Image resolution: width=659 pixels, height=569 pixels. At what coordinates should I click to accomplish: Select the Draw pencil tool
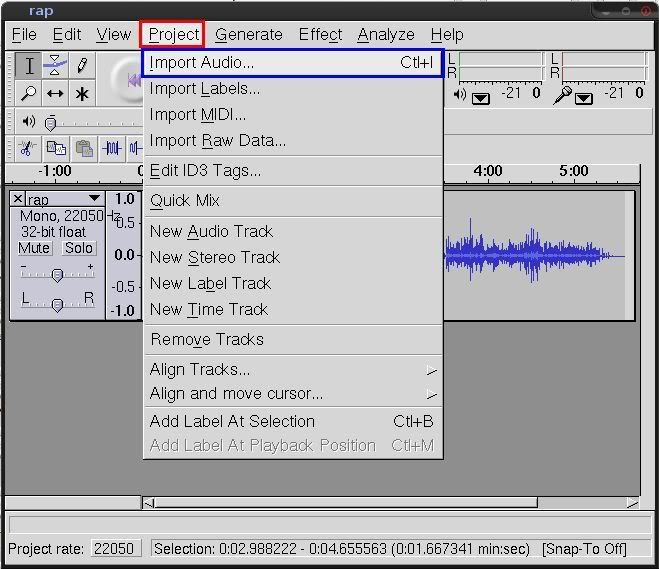click(82, 66)
